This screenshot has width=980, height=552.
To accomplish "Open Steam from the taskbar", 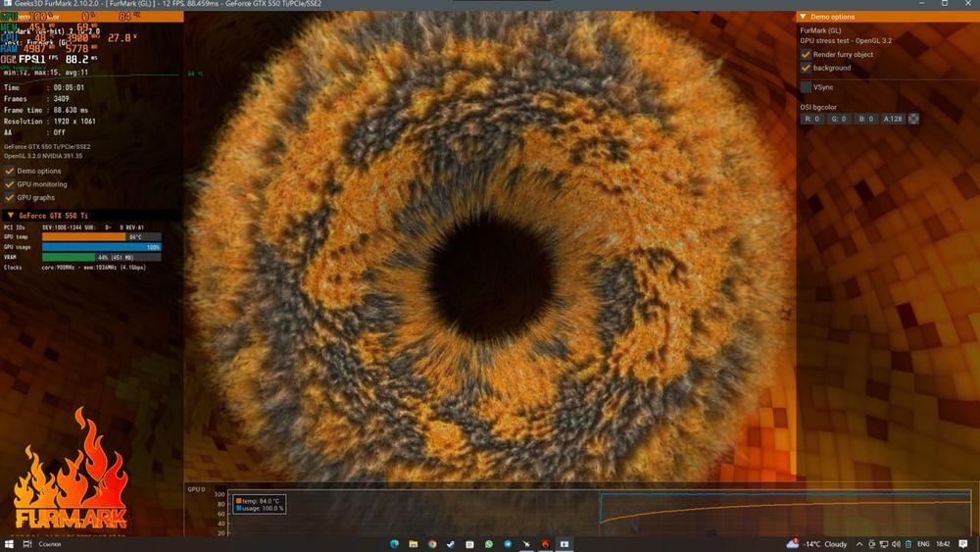I will coord(451,544).
